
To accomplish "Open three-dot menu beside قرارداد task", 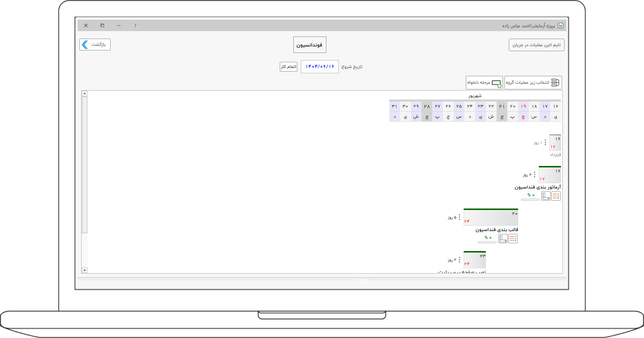I will (545, 142).
